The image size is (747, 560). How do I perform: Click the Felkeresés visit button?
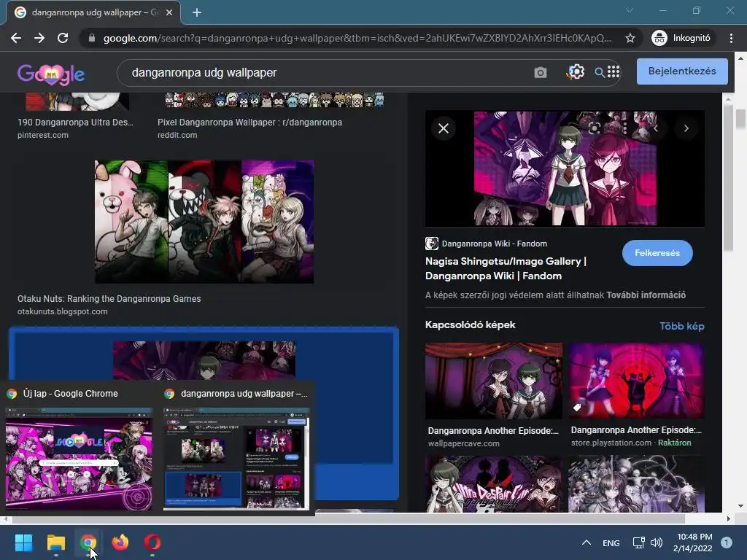[657, 253]
